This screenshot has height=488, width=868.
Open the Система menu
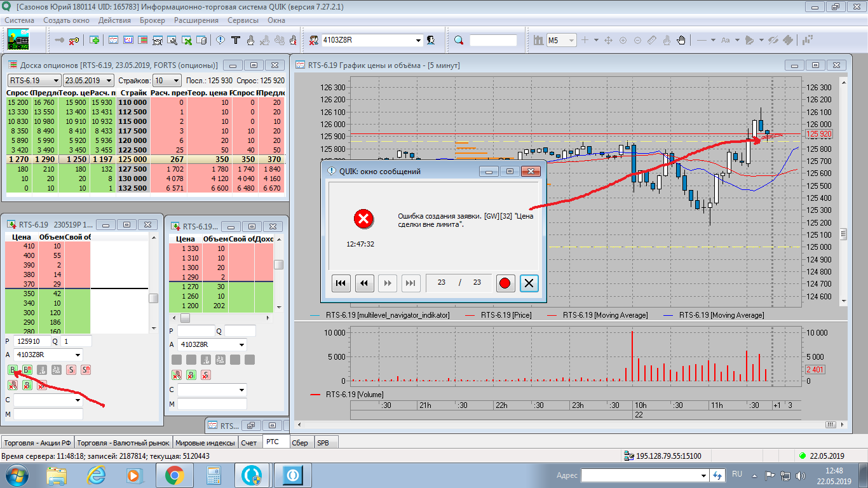pos(20,20)
